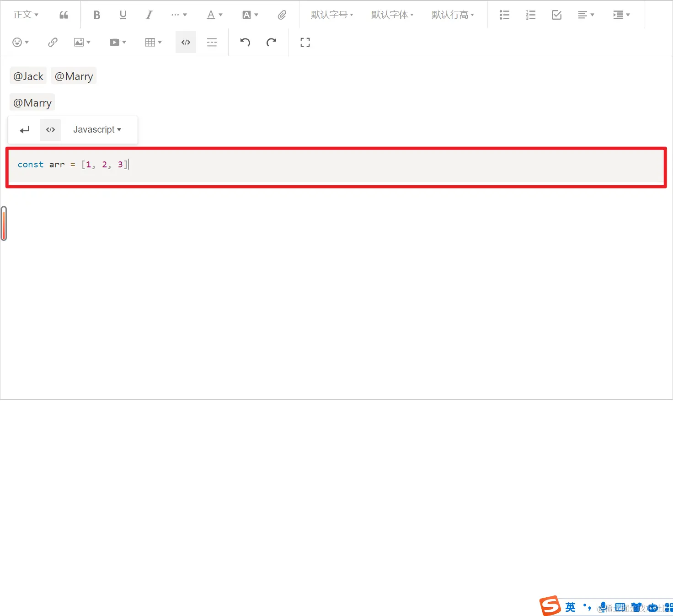Open the font color picker
The width and height of the screenshot is (673, 616).
[x=214, y=15]
